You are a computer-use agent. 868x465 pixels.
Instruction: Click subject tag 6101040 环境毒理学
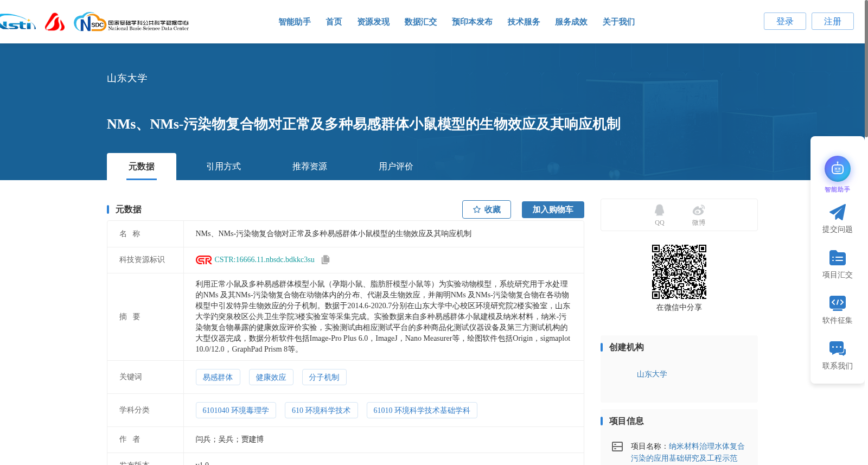click(x=235, y=410)
